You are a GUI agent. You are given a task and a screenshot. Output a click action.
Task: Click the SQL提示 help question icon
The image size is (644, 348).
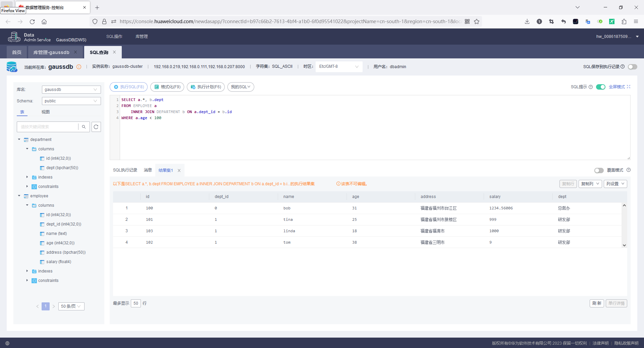pos(591,87)
